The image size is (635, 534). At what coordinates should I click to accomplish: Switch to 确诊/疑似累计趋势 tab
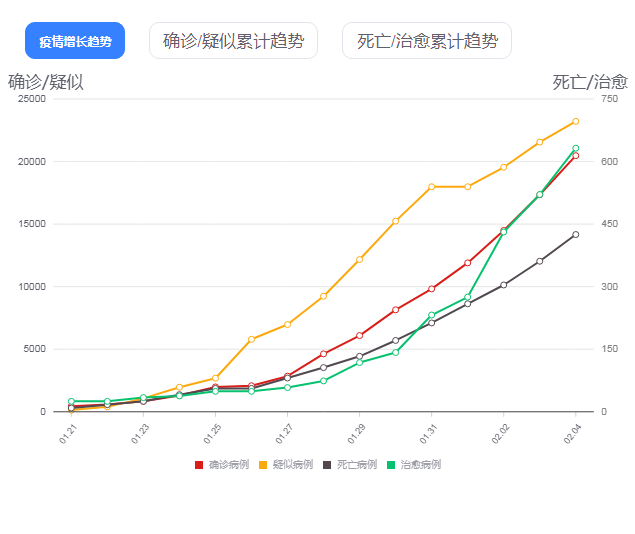tap(233, 40)
